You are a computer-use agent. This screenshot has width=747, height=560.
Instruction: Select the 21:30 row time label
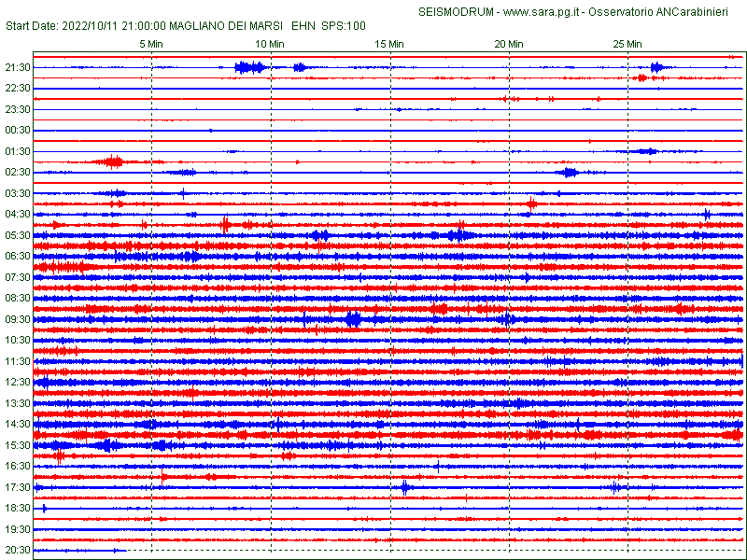[18, 67]
